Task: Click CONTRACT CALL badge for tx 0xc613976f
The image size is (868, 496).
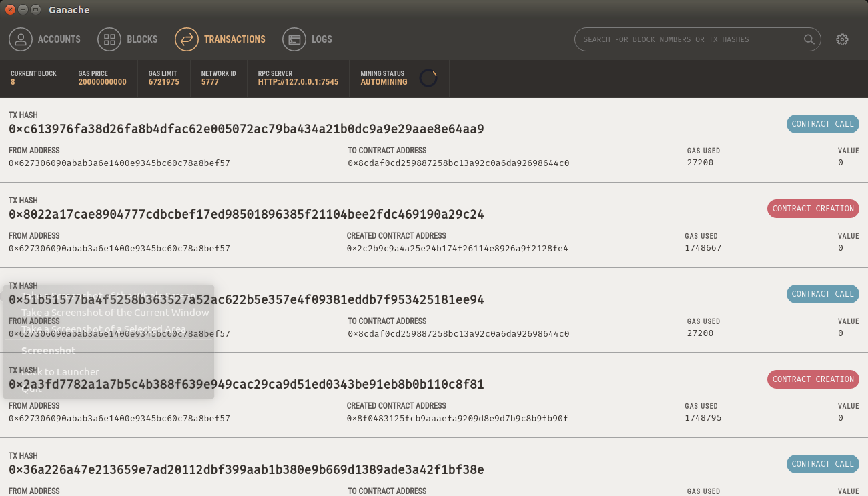Action: tap(823, 124)
